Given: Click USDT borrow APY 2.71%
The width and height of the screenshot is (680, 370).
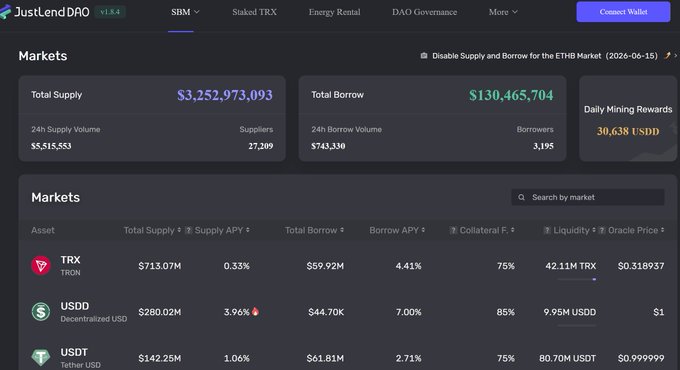Looking at the screenshot, I should coord(409,358).
